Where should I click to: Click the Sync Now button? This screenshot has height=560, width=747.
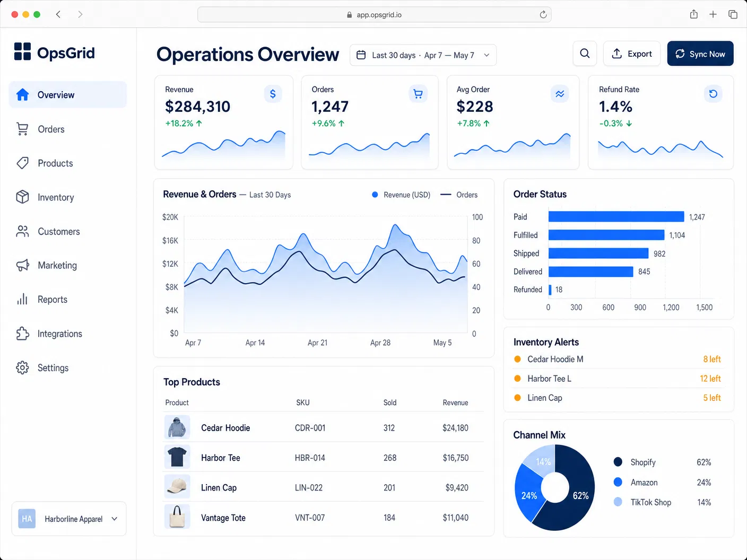pyautogui.click(x=700, y=54)
